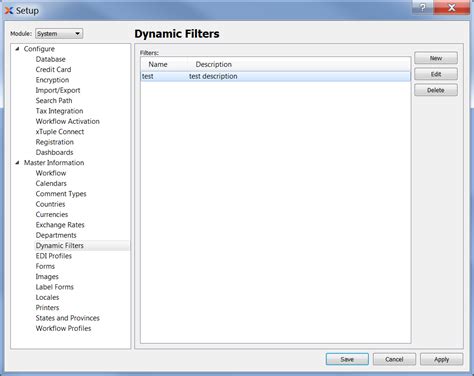Open Encryption configuration
This screenshot has height=376, width=474.
click(x=52, y=80)
